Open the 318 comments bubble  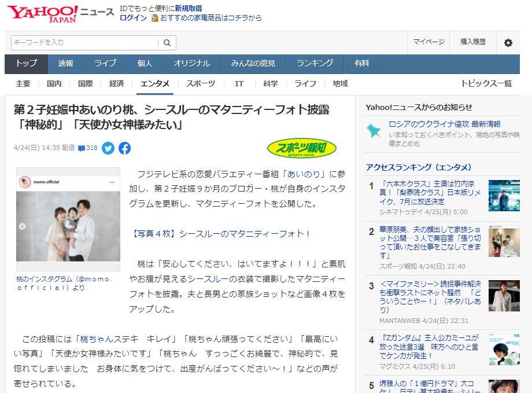tap(88, 148)
